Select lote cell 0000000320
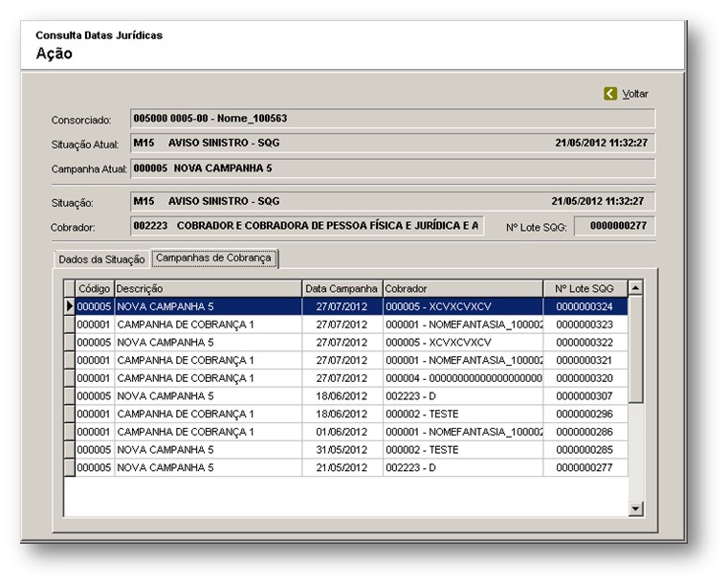The image size is (728, 584). pos(585,378)
